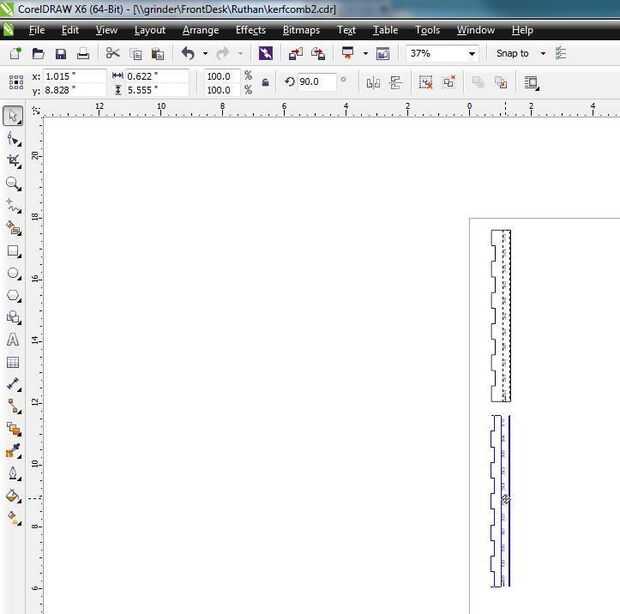
Task: Click the Ungroup all icon
Action: pos(449,82)
